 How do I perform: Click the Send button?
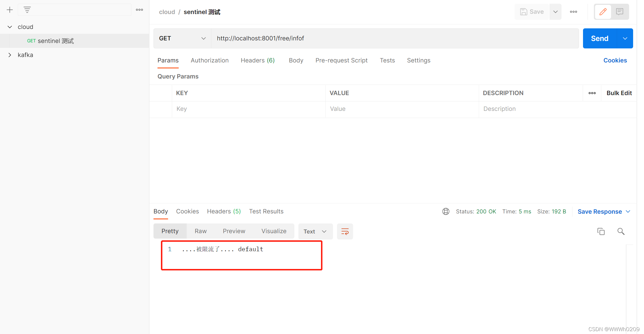click(x=599, y=38)
